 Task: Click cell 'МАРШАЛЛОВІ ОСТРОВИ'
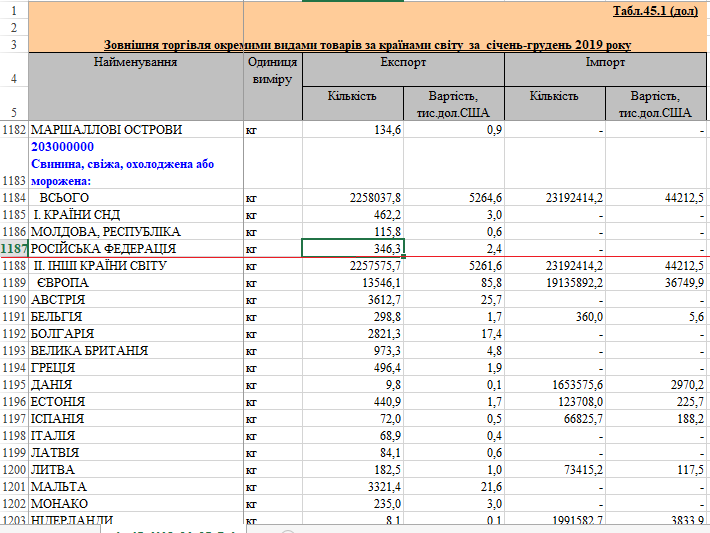click(136, 130)
